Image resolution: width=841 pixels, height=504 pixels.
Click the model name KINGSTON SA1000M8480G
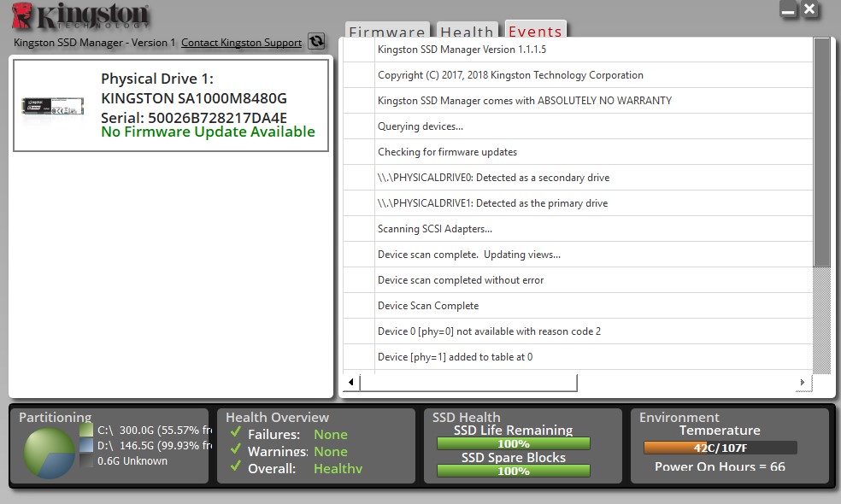click(x=194, y=98)
